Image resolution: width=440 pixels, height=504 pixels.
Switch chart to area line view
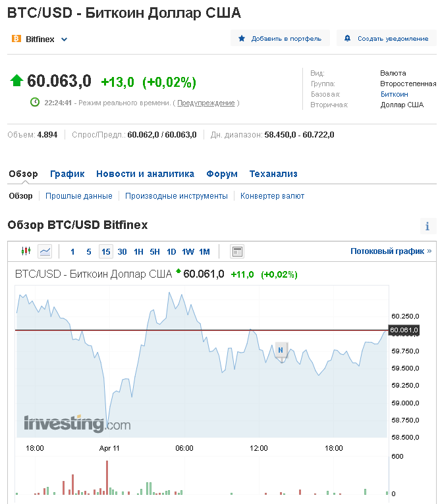click(45, 251)
